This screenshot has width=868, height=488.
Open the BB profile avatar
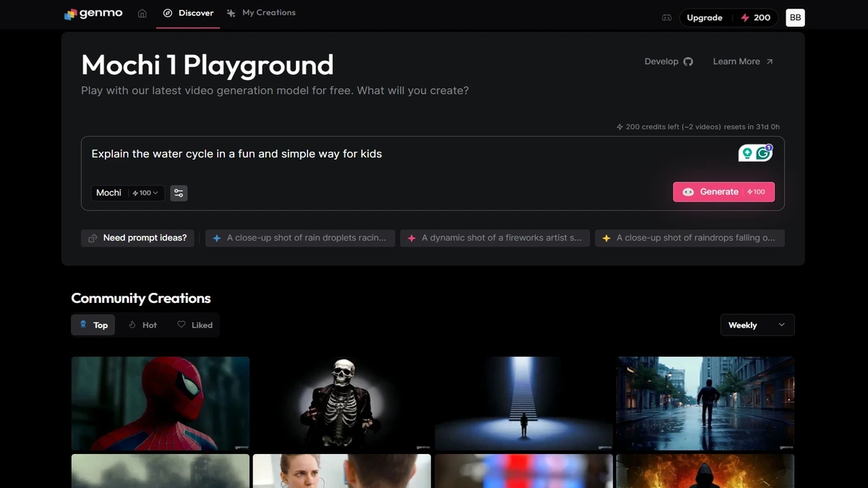(x=795, y=17)
